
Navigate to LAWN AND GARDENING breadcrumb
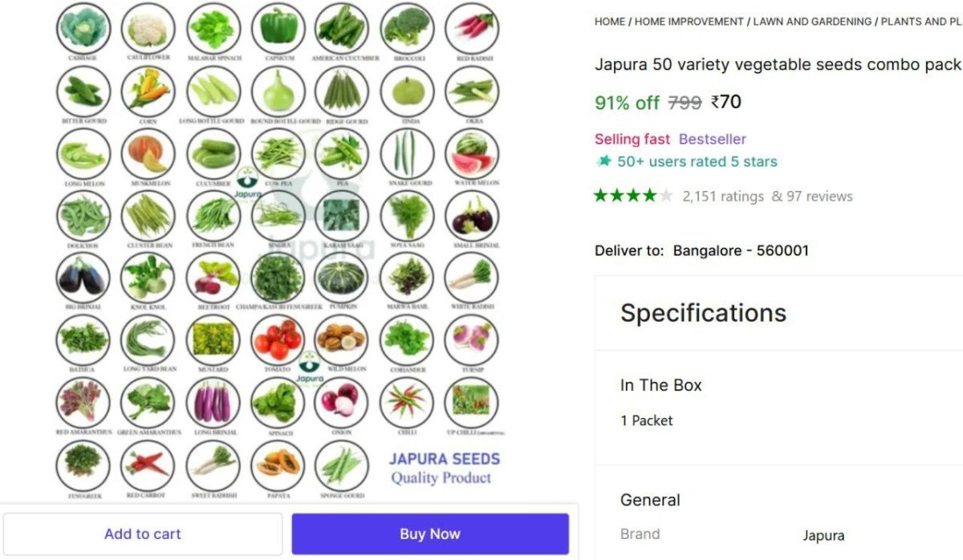click(x=811, y=22)
